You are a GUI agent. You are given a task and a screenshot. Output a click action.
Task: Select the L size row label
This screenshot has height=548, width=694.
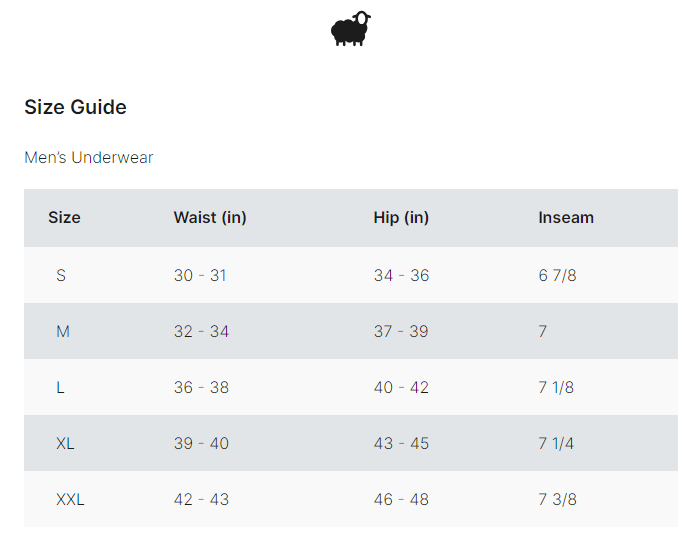tap(60, 387)
